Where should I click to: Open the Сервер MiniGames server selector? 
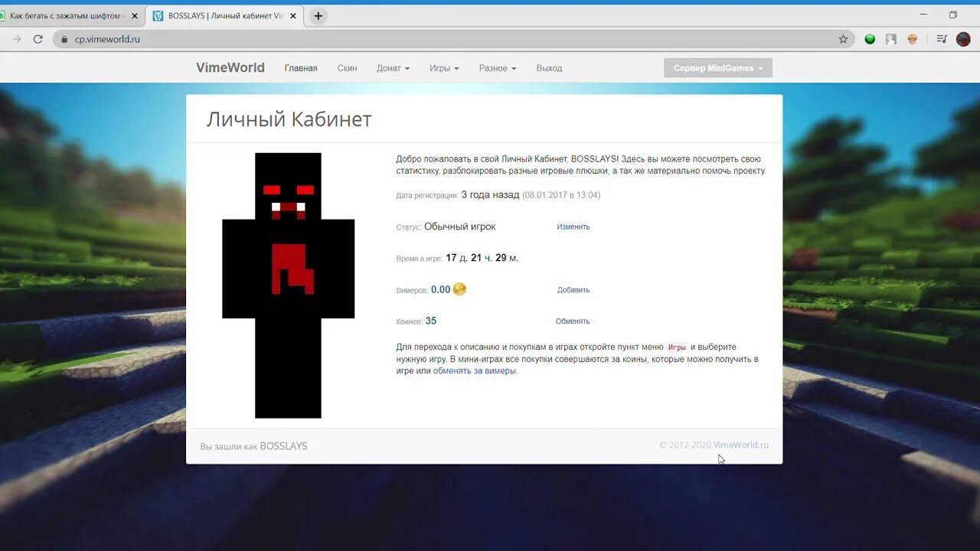(718, 68)
